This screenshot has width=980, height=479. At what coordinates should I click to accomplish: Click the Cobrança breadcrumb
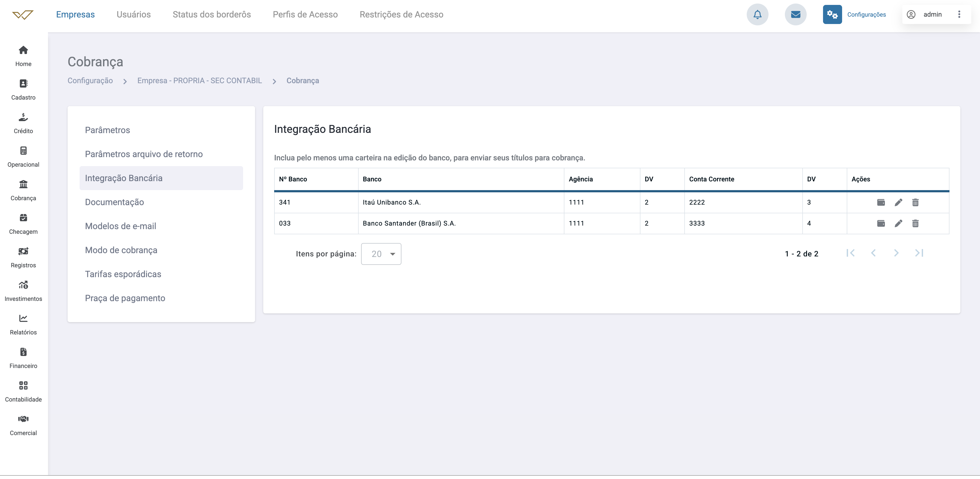tap(303, 81)
